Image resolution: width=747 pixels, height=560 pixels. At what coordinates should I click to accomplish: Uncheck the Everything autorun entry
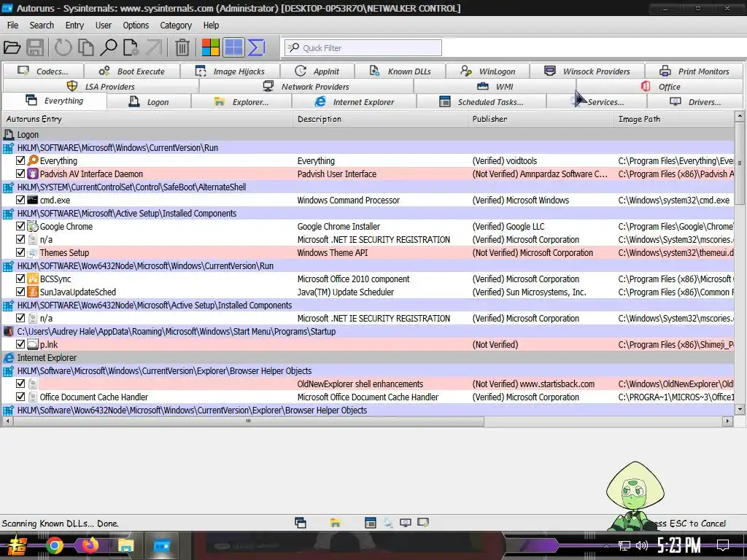click(x=20, y=160)
